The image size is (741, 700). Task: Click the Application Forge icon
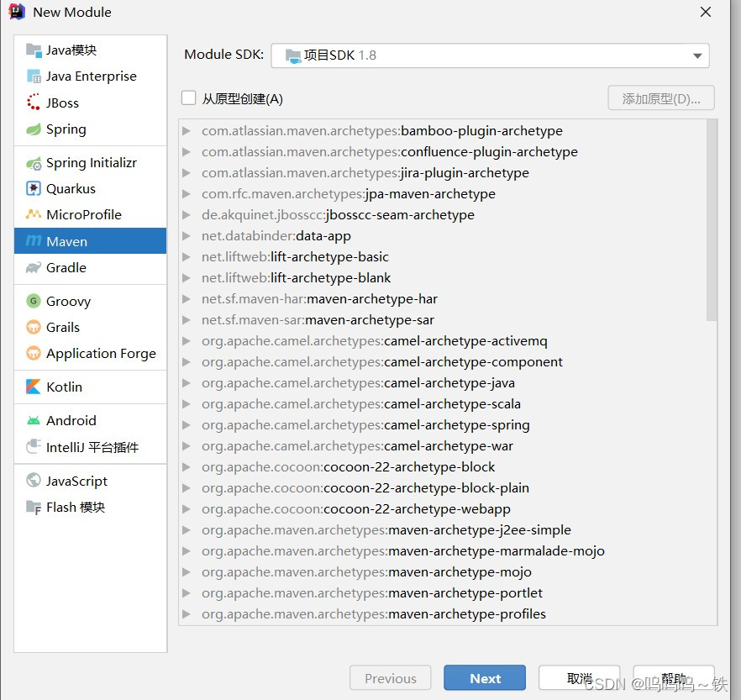tap(34, 353)
